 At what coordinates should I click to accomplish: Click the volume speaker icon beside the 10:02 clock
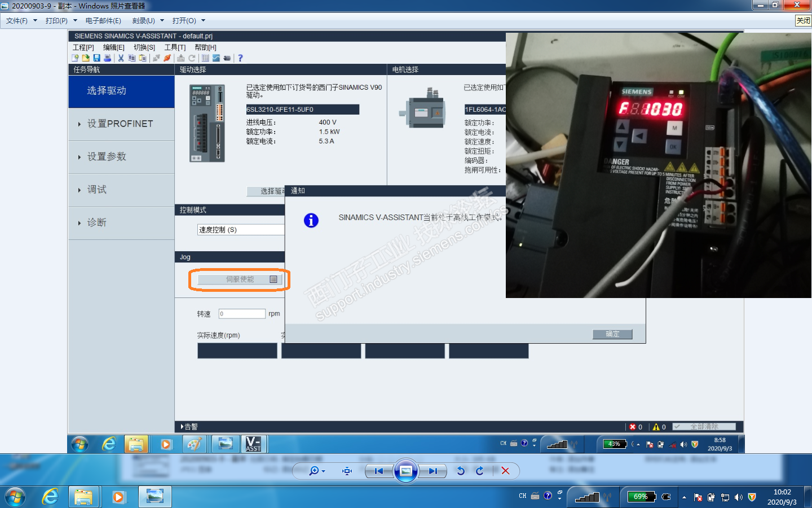tap(739, 497)
